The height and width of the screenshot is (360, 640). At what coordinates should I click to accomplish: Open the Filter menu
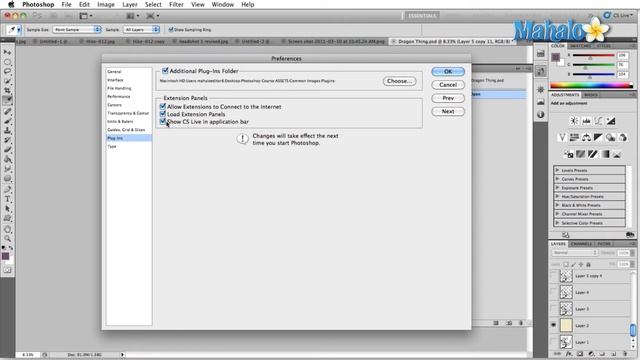click(x=176, y=4)
